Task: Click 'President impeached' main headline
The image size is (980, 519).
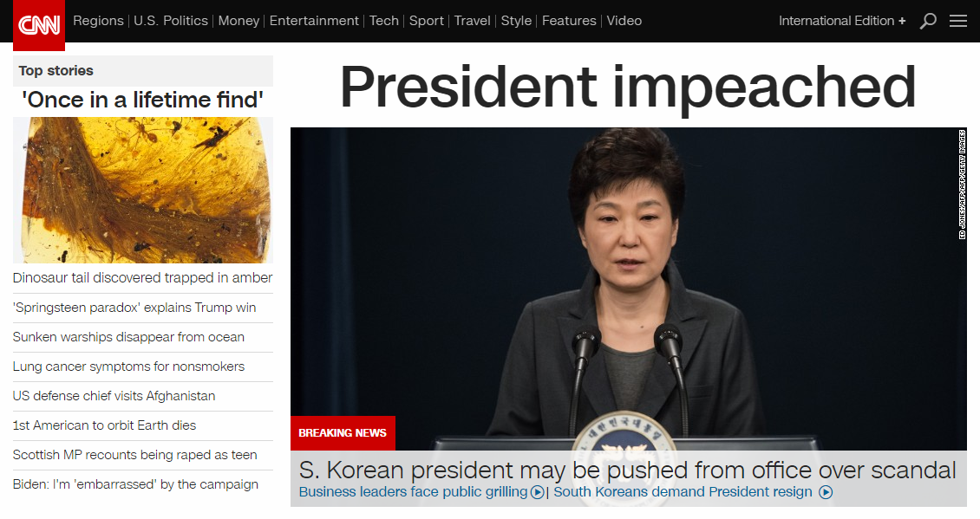Action: (x=628, y=88)
